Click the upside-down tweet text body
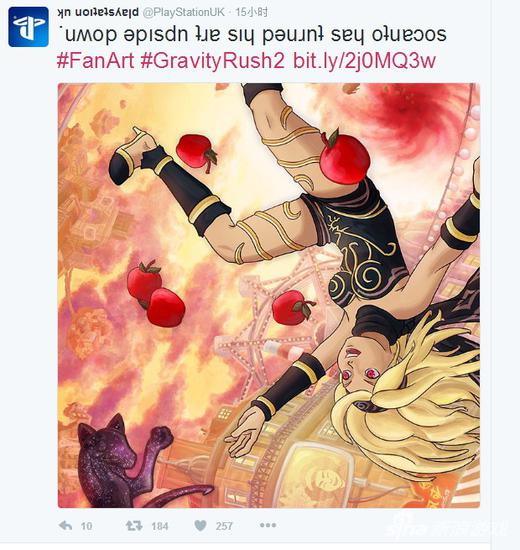Viewport: 520px width, 550px height. point(252,35)
